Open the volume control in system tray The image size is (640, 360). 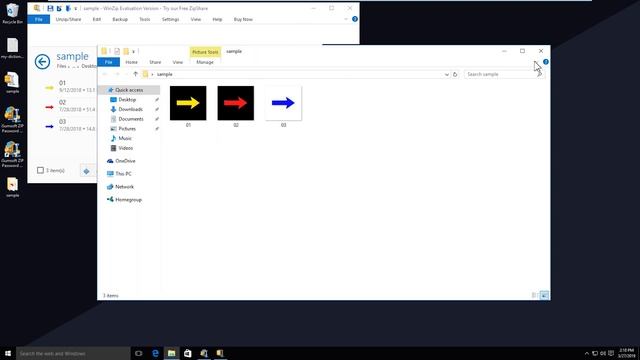point(603,353)
